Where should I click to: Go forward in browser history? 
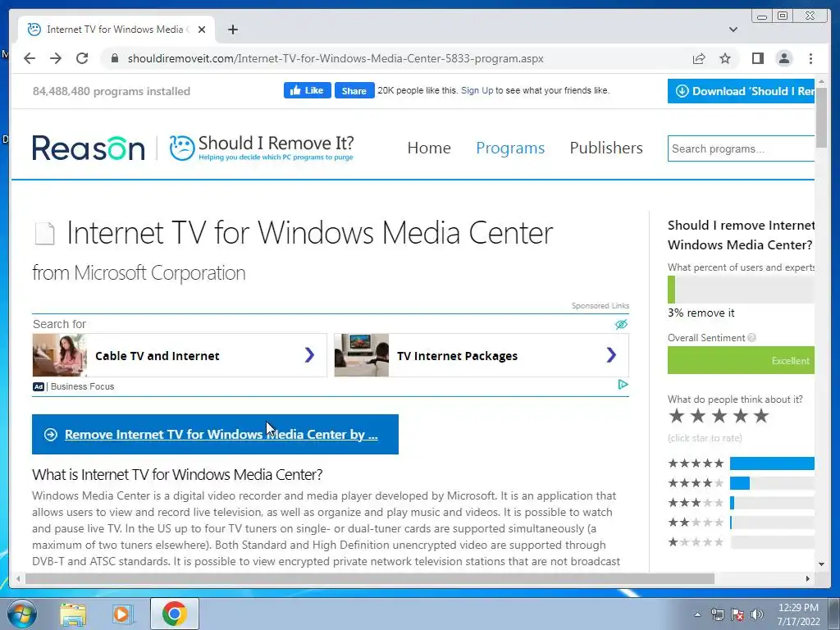tap(56, 58)
